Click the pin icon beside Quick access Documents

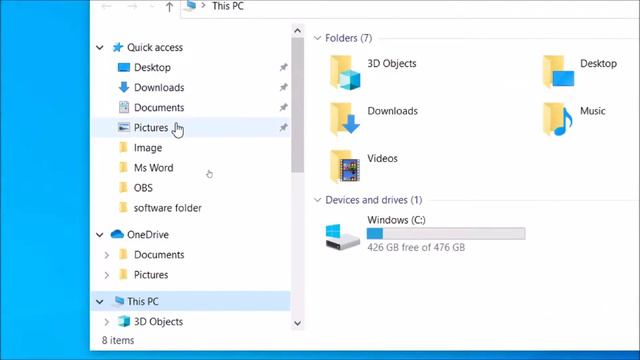[283, 107]
